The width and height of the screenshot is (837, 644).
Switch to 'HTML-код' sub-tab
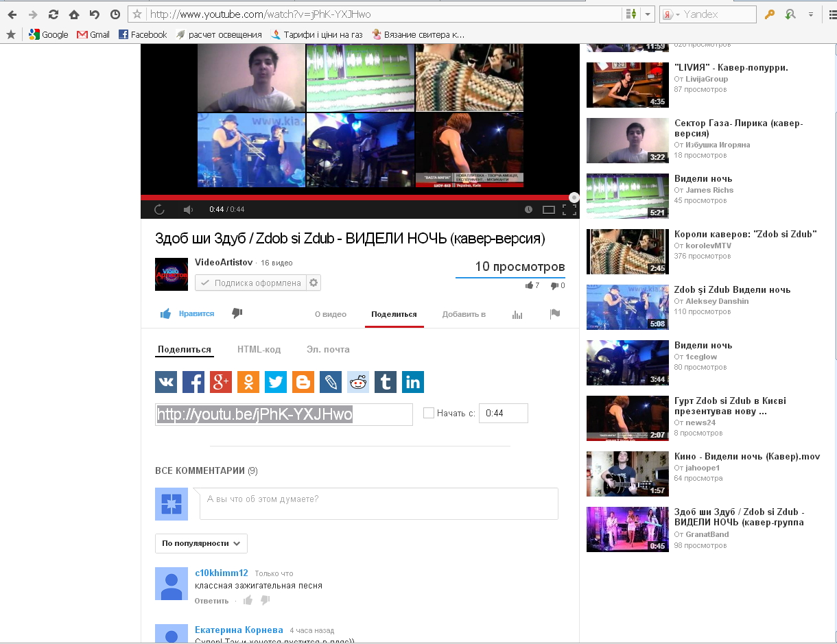[x=259, y=349]
